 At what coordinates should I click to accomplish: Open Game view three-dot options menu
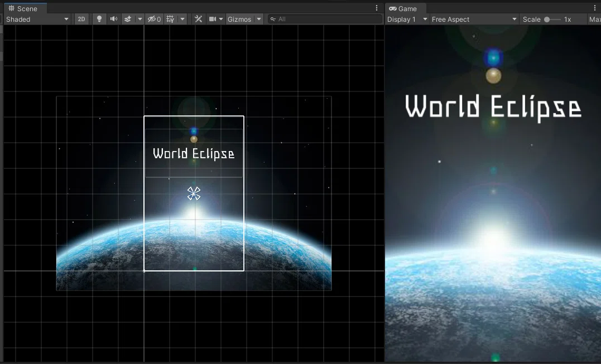coord(595,8)
